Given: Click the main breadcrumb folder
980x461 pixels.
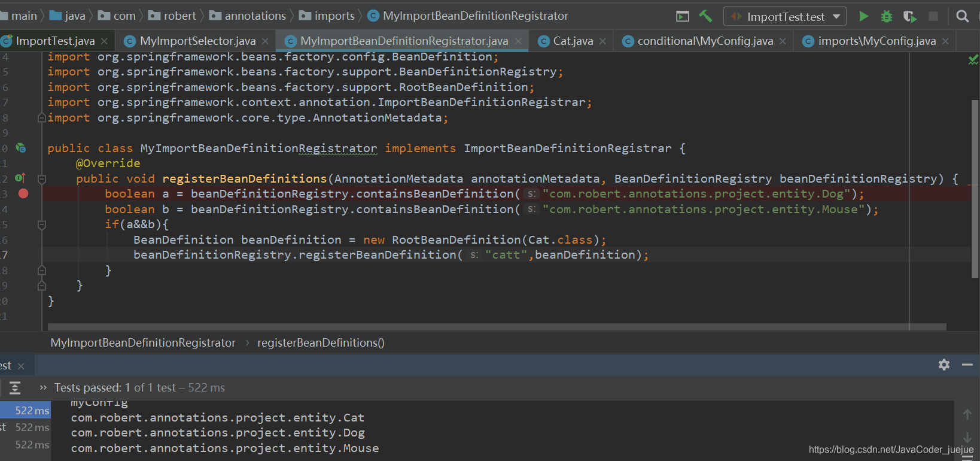Looking at the screenshot, I should (x=19, y=16).
